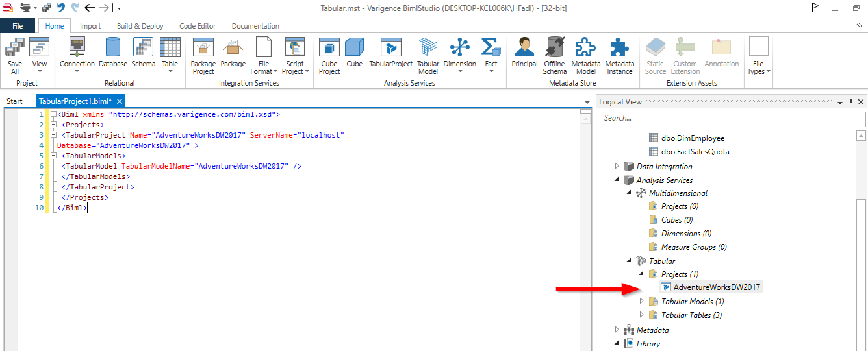Image resolution: width=868 pixels, height=351 pixels.
Task: Switch to the Import ribbon tab
Action: pos(90,26)
